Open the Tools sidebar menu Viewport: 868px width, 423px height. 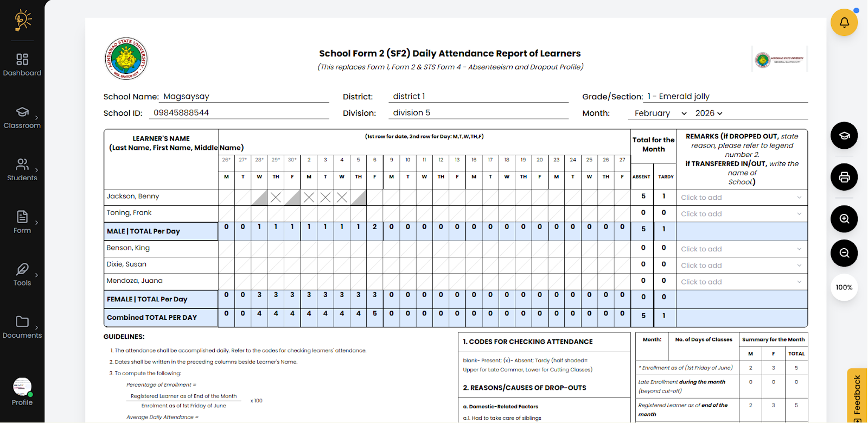[x=22, y=275]
